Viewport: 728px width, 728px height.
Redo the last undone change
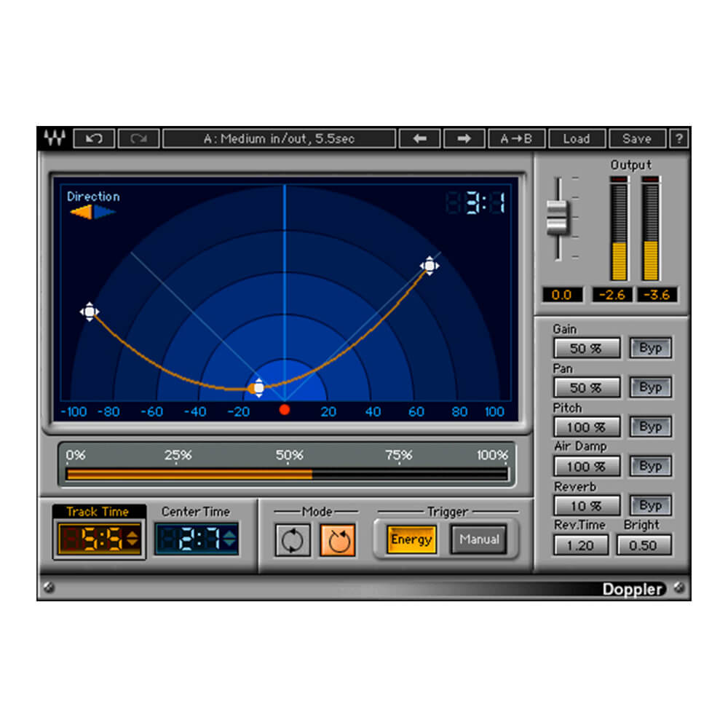pyautogui.click(x=139, y=139)
